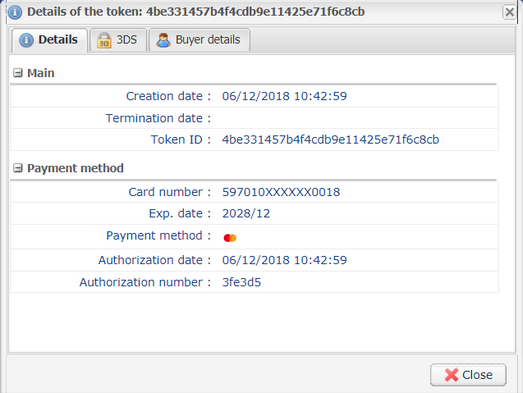The width and height of the screenshot is (523, 393).
Task: Click the Mastercard payment method logo
Action: [x=230, y=238]
